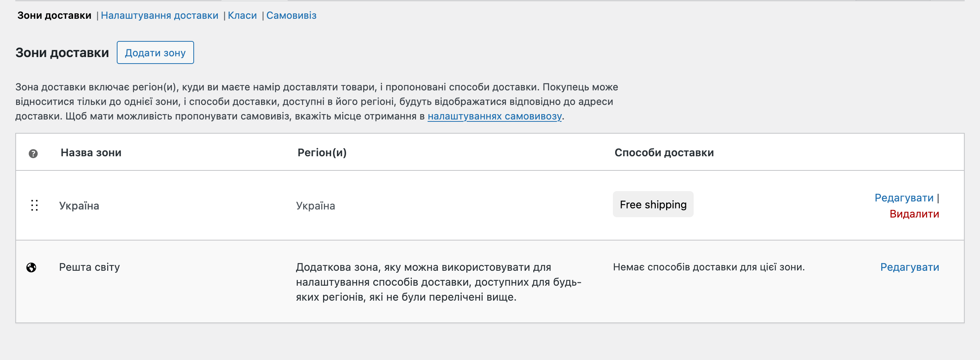
Task: Switch to Налаштування доставки tab
Action: point(160,15)
